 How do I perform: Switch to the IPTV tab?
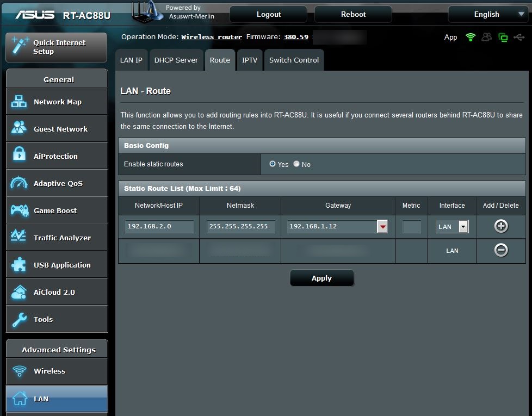pos(250,60)
